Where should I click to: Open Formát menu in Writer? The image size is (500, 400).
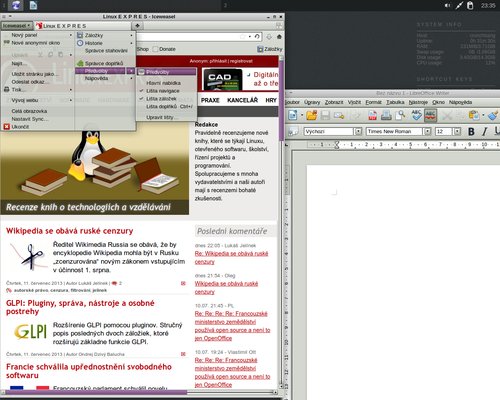[373, 102]
